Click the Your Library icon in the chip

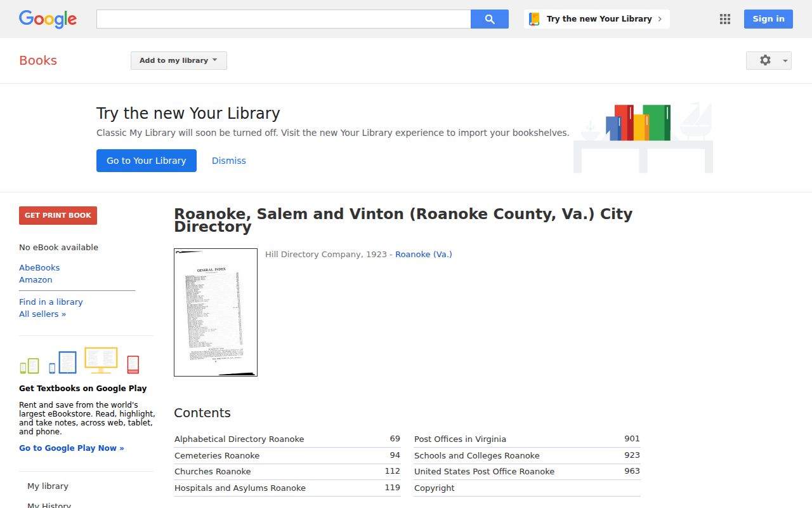click(534, 19)
